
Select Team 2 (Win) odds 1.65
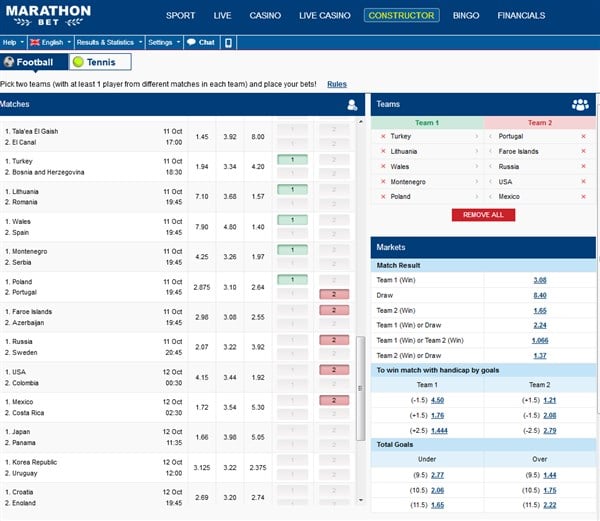540,310
